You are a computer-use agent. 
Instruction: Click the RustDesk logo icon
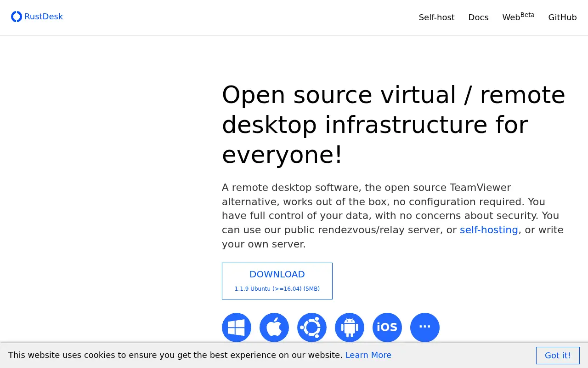(17, 17)
